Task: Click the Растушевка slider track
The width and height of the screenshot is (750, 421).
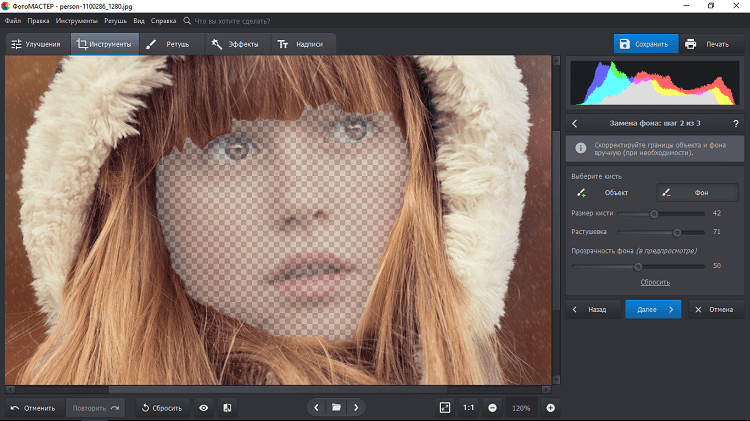Action: tap(655, 231)
